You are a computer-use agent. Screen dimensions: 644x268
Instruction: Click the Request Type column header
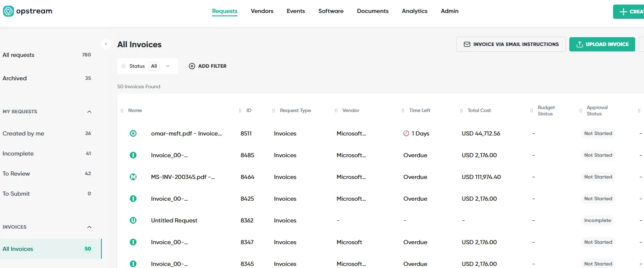(x=295, y=110)
